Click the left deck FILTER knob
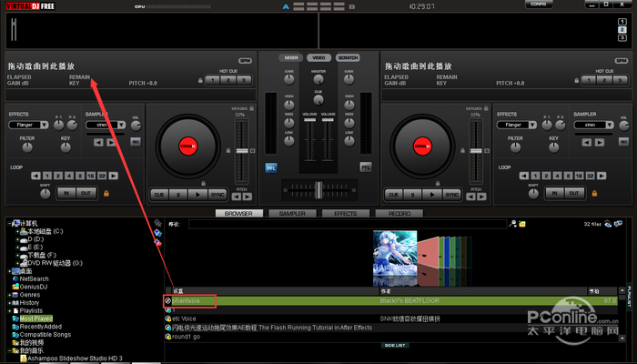The image size is (637, 364). pyautogui.click(x=27, y=147)
